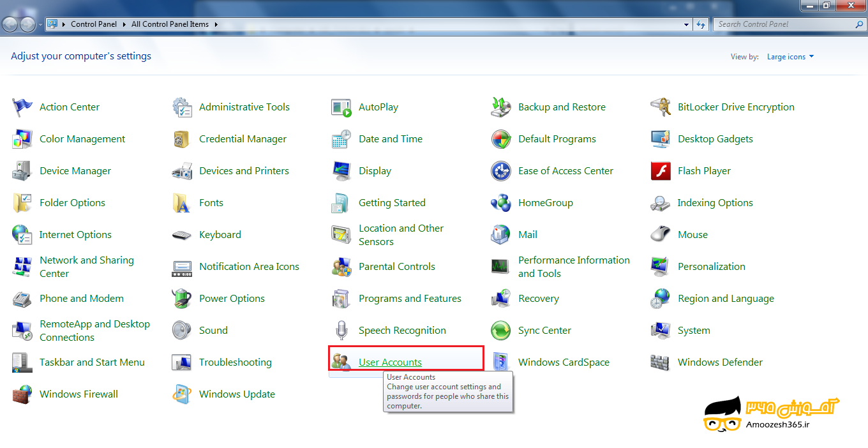Open the Flash Player icon
Screen dimensions: 868x448
(x=661, y=171)
